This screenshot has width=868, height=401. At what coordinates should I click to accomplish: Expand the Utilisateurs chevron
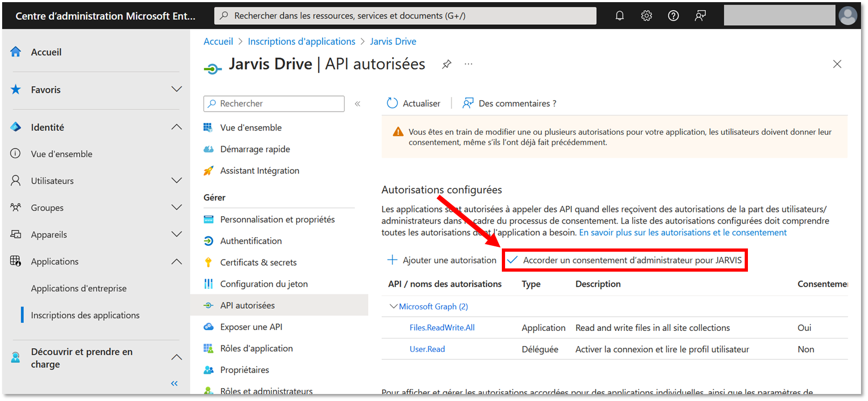point(176,181)
